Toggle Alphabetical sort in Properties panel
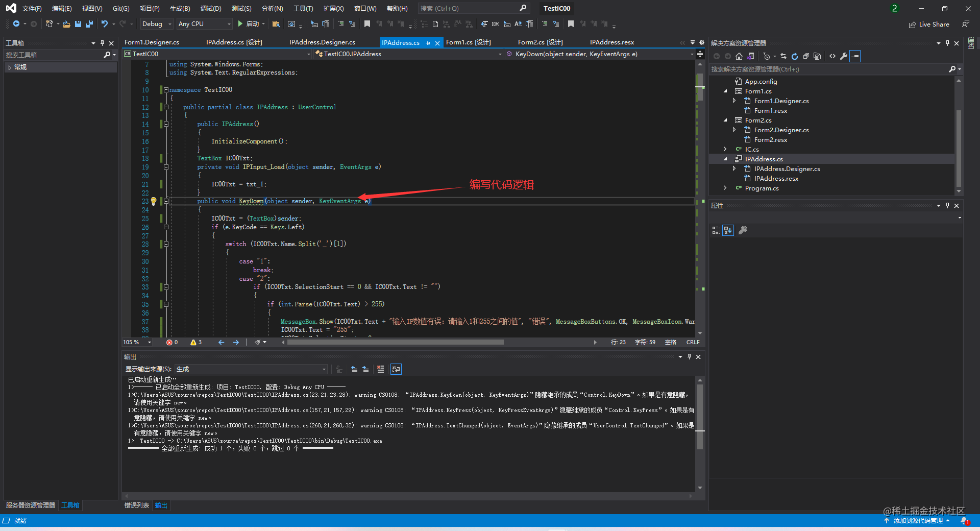980x531 pixels. coord(728,230)
